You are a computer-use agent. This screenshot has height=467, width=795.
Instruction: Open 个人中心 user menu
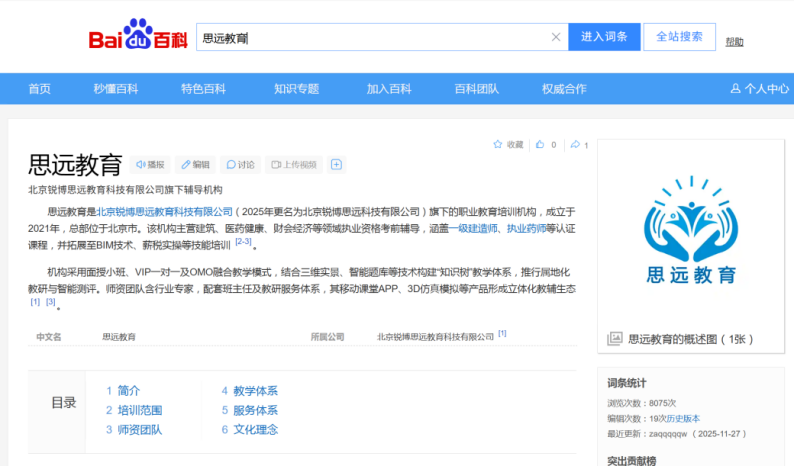pos(759,89)
